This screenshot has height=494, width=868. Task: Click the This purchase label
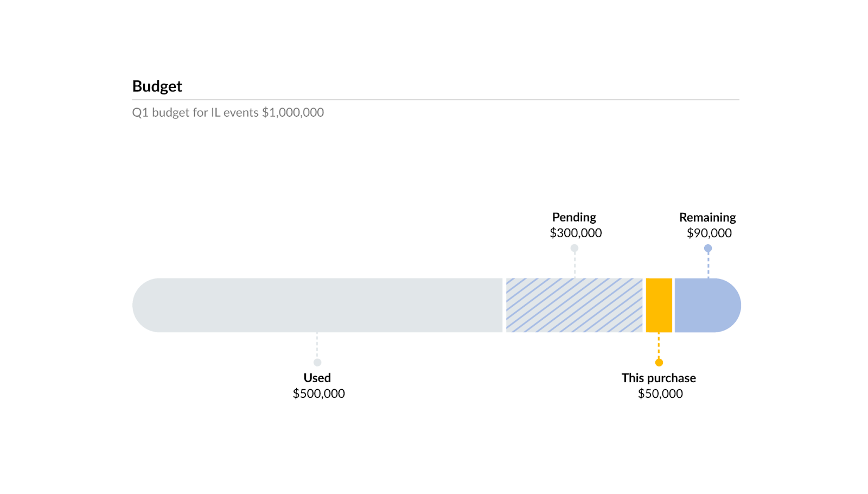659,378
